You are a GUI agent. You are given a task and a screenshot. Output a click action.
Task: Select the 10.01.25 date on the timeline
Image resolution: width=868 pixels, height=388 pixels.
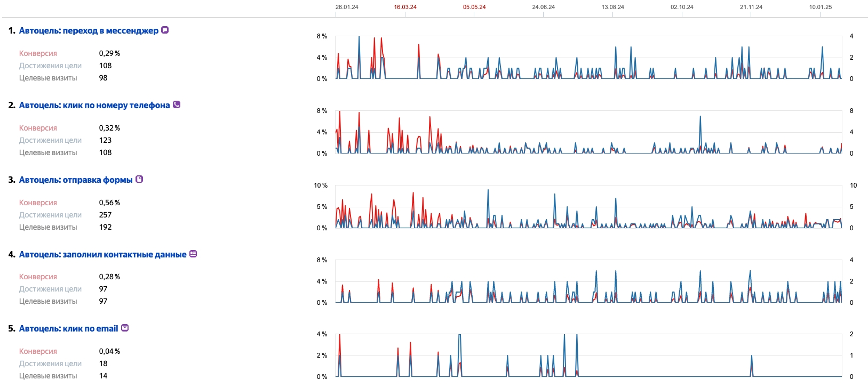821,7
